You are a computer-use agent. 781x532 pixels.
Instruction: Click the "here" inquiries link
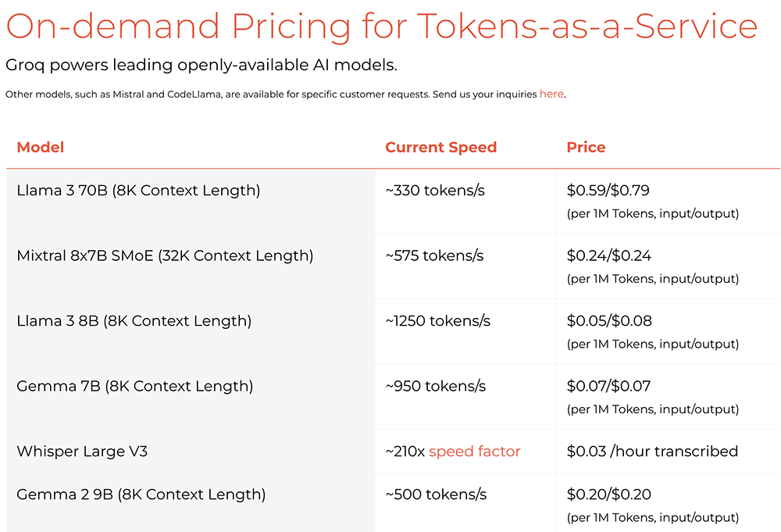tap(551, 94)
